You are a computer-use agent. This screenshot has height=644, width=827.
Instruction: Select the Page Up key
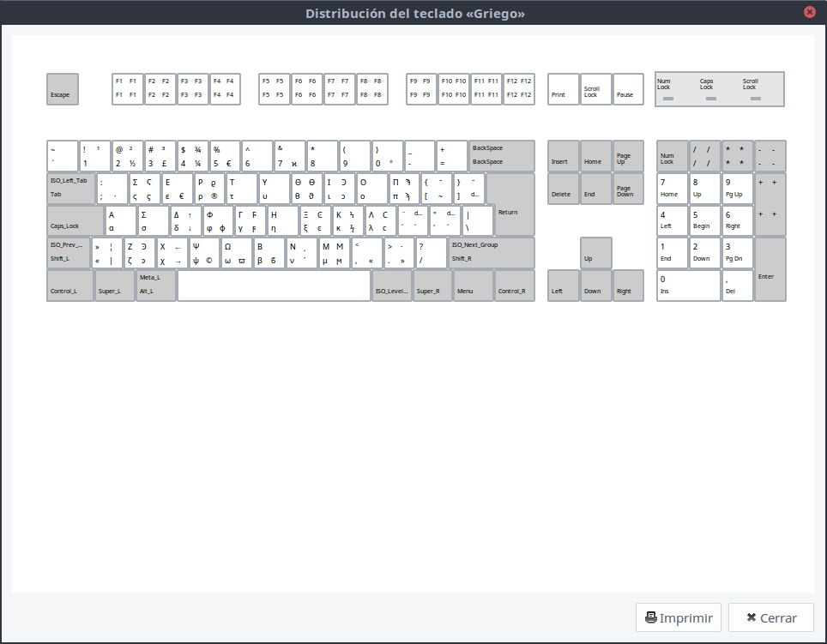coord(627,156)
